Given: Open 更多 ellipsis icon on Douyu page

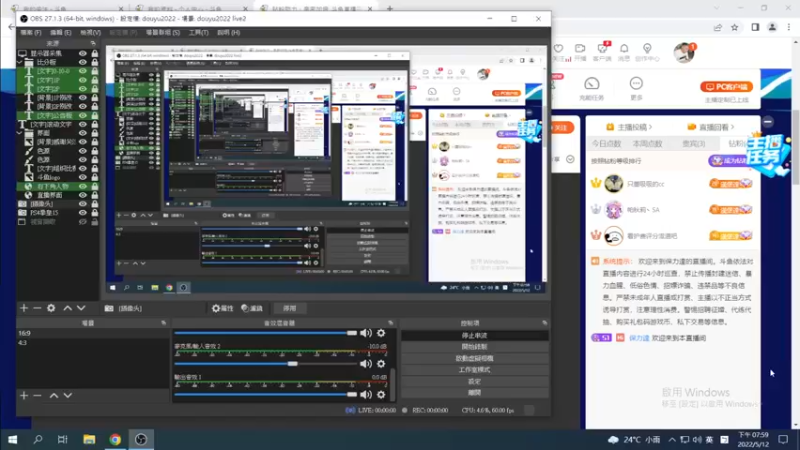Looking at the screenshot, I should pos(636,84).
